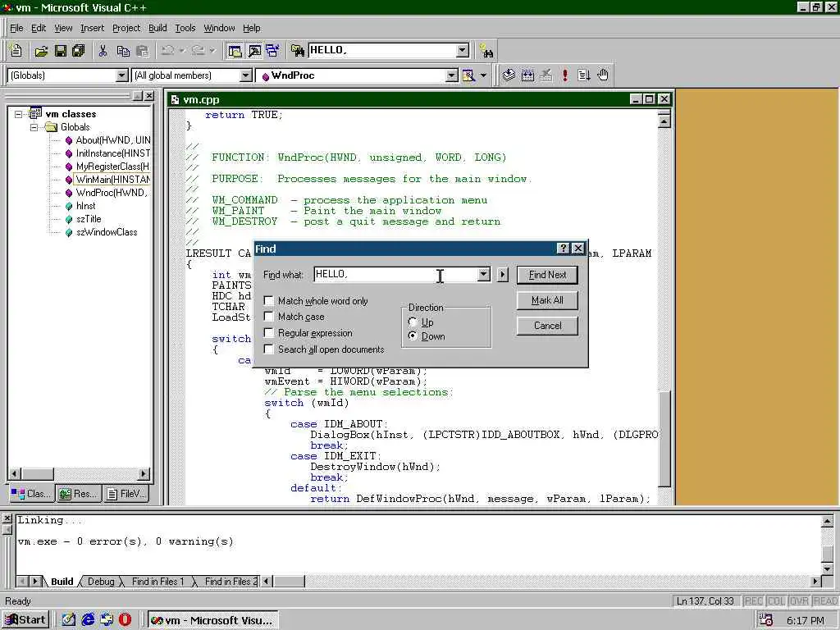Click the Stop Build icon
The width and height of the screenshot is (840, 630).
546,75
